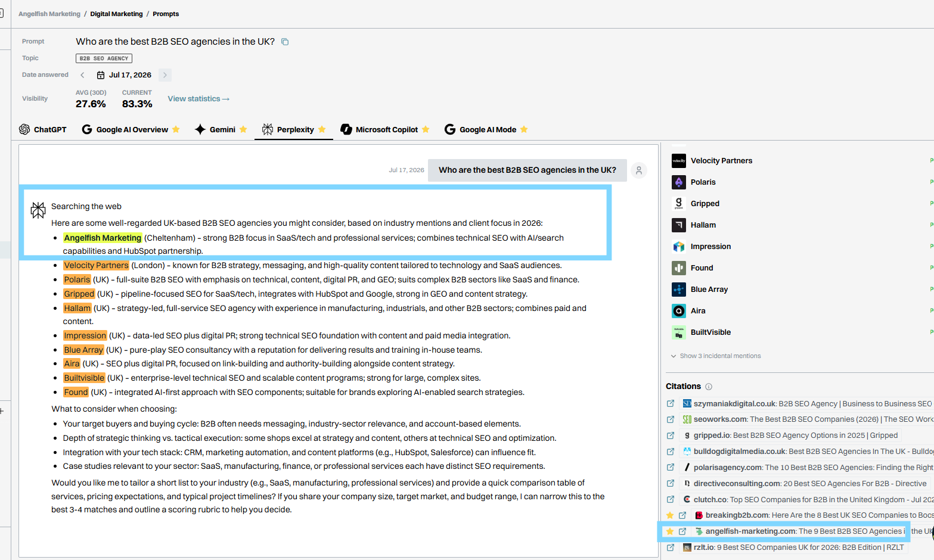Go to Digital Marketing breadcrumb
Image resolution: width=934 pixels, height=560 pixels.
117,14
